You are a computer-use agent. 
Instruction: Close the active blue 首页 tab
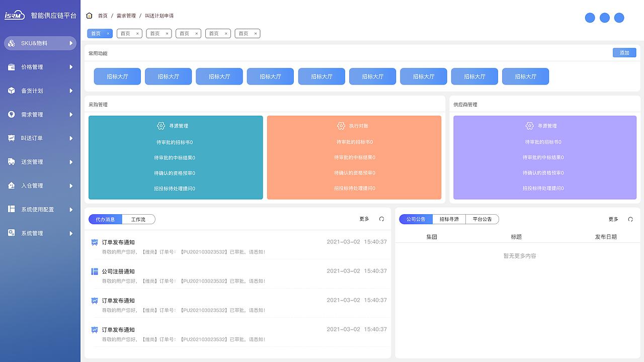tap(108, 34)
